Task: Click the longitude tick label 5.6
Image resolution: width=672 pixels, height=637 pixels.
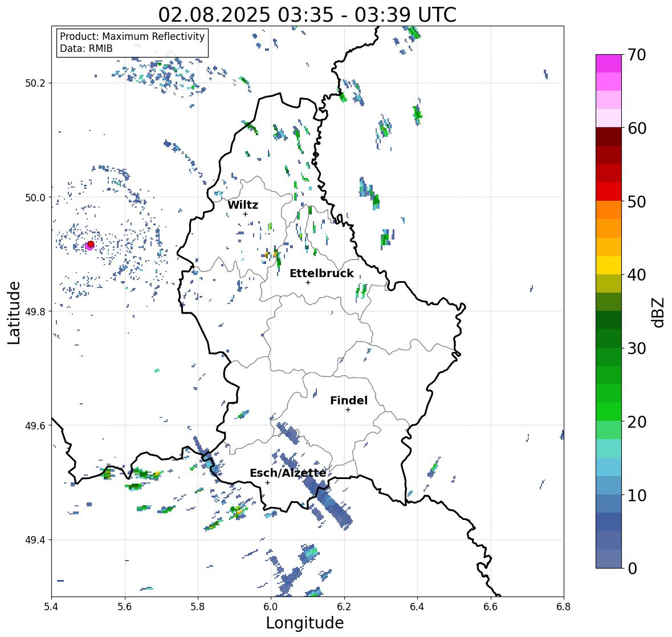Action: click(x=125, y=607)
